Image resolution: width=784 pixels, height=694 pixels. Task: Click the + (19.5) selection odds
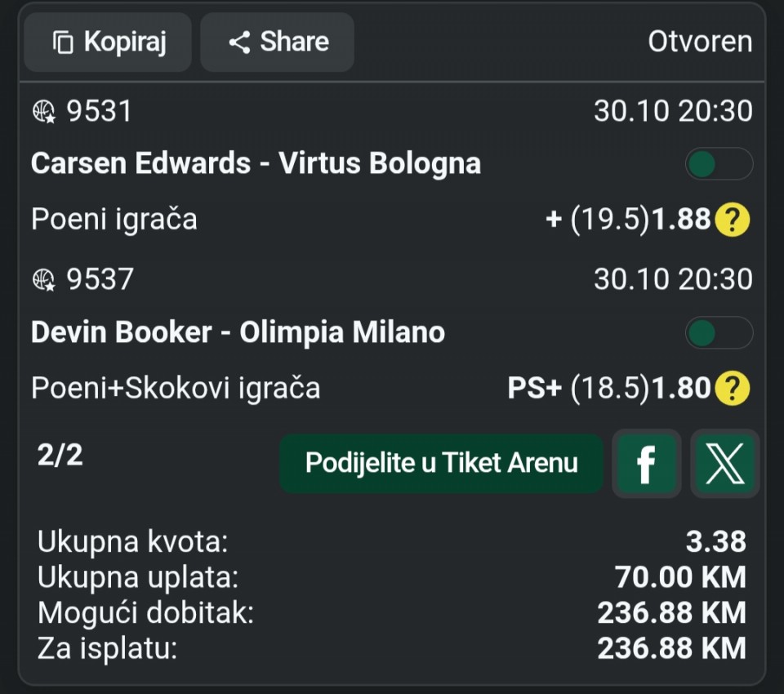click(627, 220)
